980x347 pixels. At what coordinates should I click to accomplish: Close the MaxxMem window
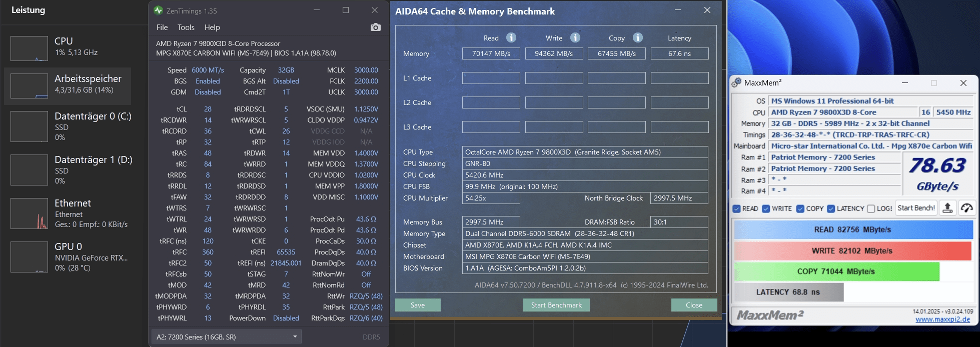(x=963, y=83)
